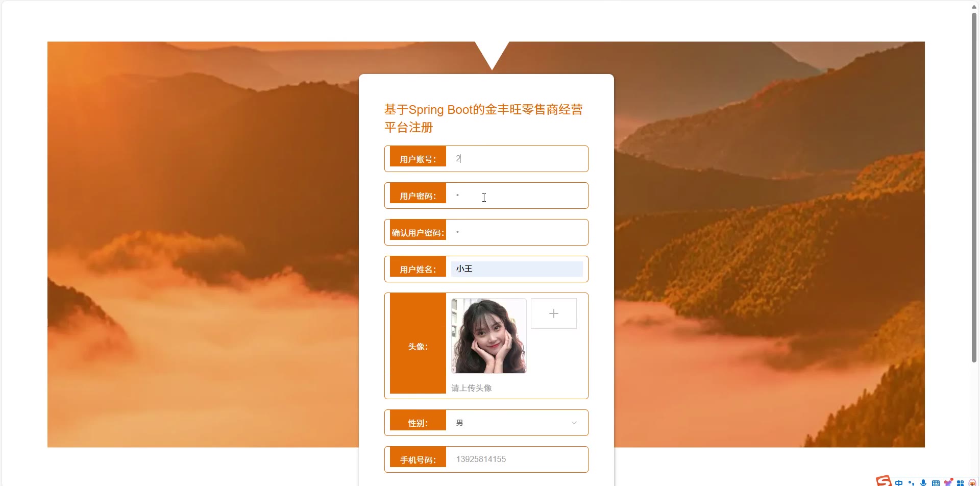The width and height of the screenshot is (980, 486).
Task: Select the 确认用户密码 input box
Action: (517, 232)
